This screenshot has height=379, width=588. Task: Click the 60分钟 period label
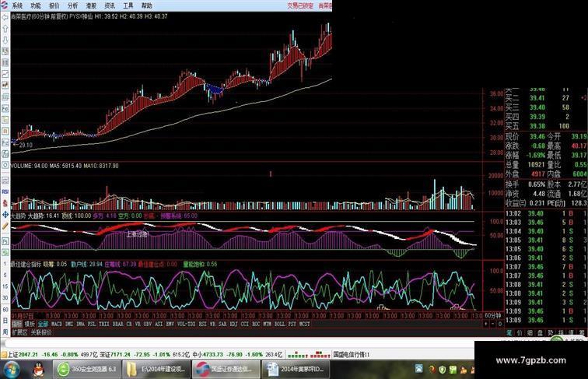pos(493,316)
